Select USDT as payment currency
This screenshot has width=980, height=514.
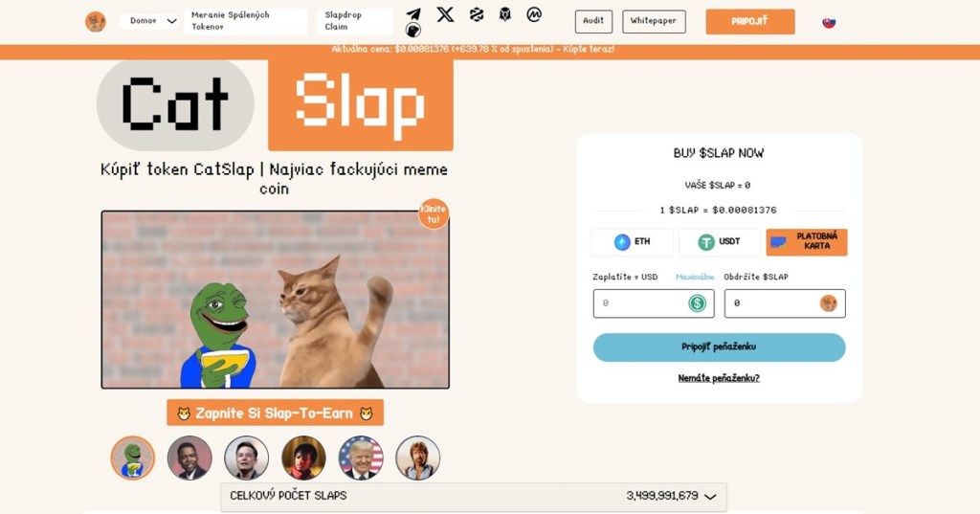(719, 242)
